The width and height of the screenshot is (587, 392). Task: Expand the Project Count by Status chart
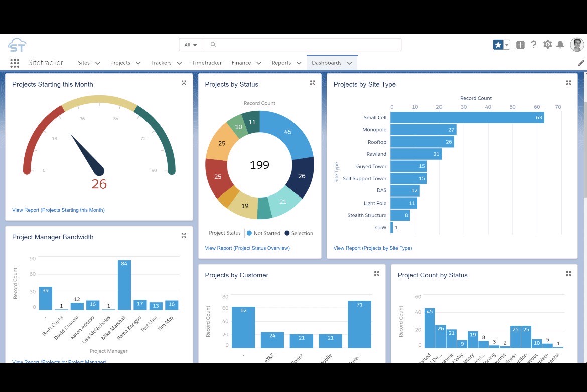click(568, 274)
